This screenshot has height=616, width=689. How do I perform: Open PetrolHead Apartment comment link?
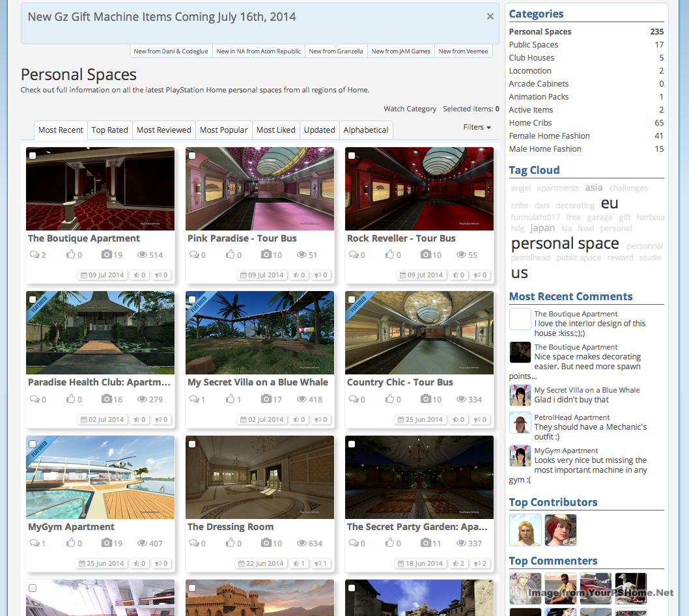click(572, 417)
